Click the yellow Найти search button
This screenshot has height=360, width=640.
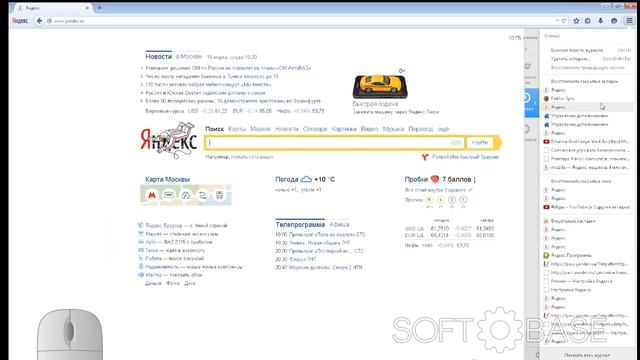tap(480, 142)
